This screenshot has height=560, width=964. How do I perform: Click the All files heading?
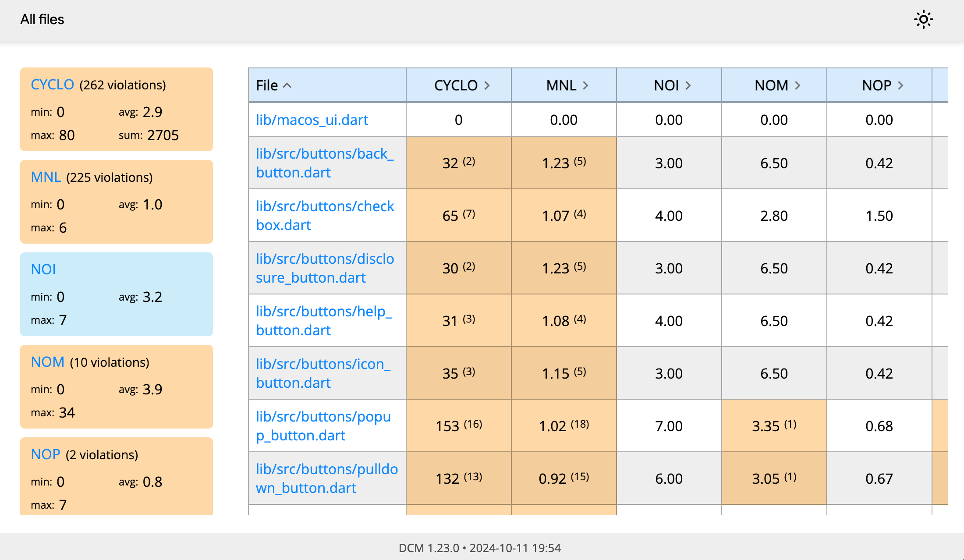point(42,19)
